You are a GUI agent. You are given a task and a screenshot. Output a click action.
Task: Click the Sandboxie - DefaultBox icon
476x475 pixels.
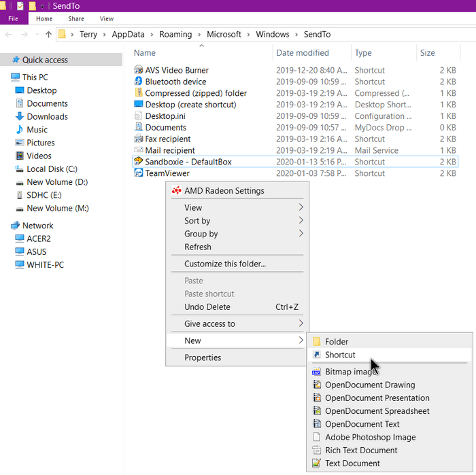(139, 162)
